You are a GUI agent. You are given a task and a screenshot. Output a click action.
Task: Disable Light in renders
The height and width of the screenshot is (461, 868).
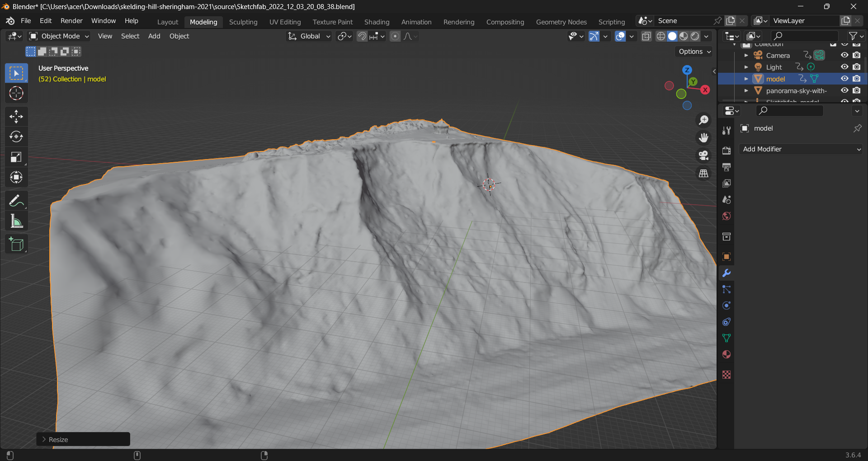tap(856, 67)
